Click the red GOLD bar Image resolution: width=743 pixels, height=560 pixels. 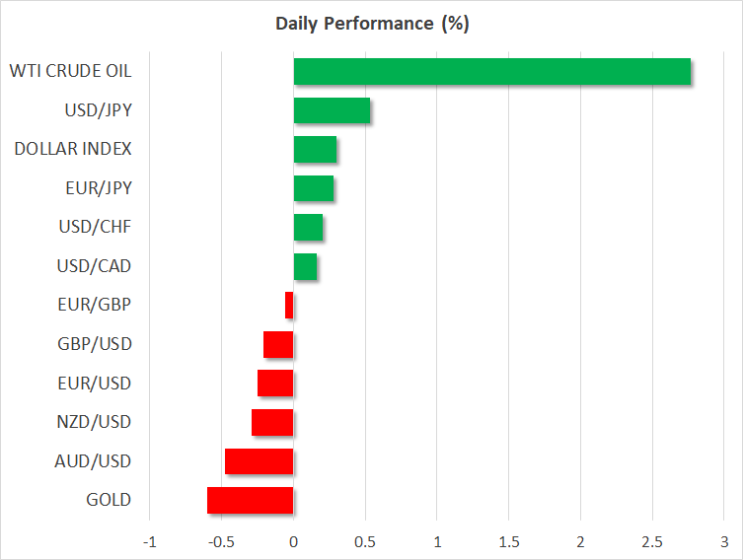click(250, 500)
